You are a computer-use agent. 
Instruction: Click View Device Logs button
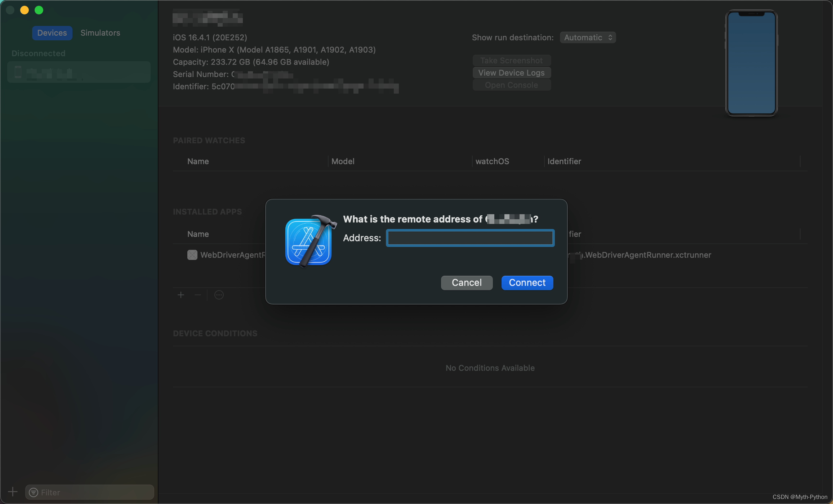click(511, 73)
